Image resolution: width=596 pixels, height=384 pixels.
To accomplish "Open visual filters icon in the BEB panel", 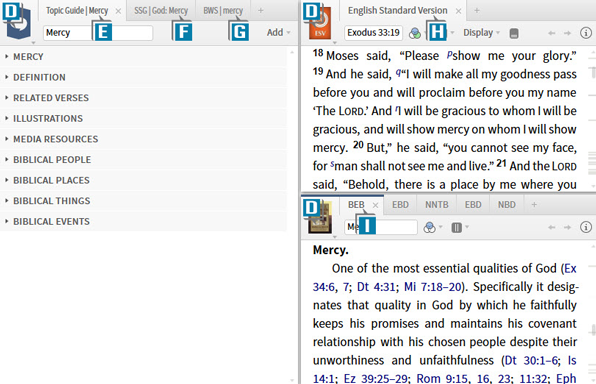I will click(x=430, y=227).
